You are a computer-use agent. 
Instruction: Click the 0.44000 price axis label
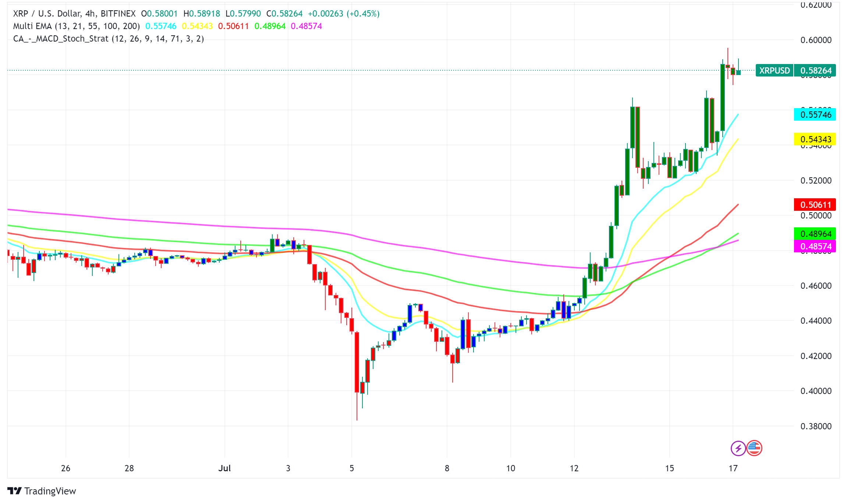816,320
